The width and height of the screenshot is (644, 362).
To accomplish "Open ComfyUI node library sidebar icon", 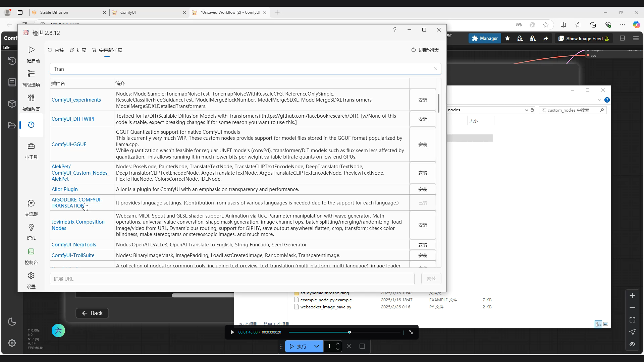I will click(12, 82).
